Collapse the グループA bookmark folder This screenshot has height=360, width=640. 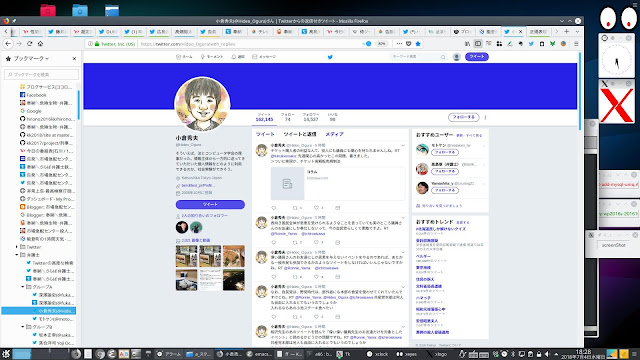[23, 287]
